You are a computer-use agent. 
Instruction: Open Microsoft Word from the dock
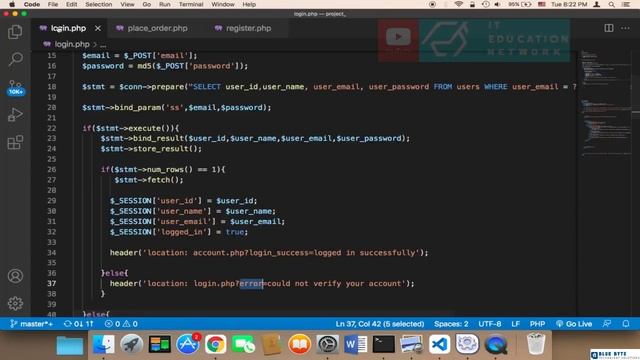click(x=355, y=344)
